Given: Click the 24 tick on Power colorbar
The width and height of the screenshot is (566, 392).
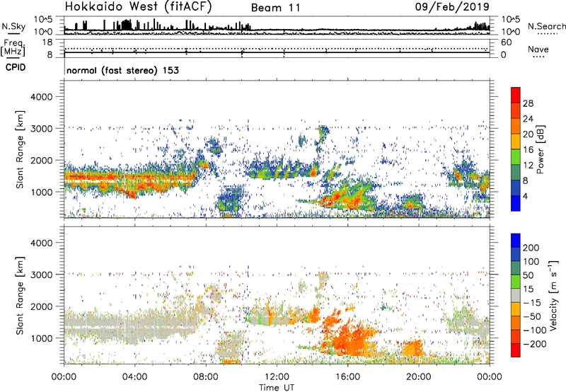Looking at the screenshot, I should tap(528, 119).
